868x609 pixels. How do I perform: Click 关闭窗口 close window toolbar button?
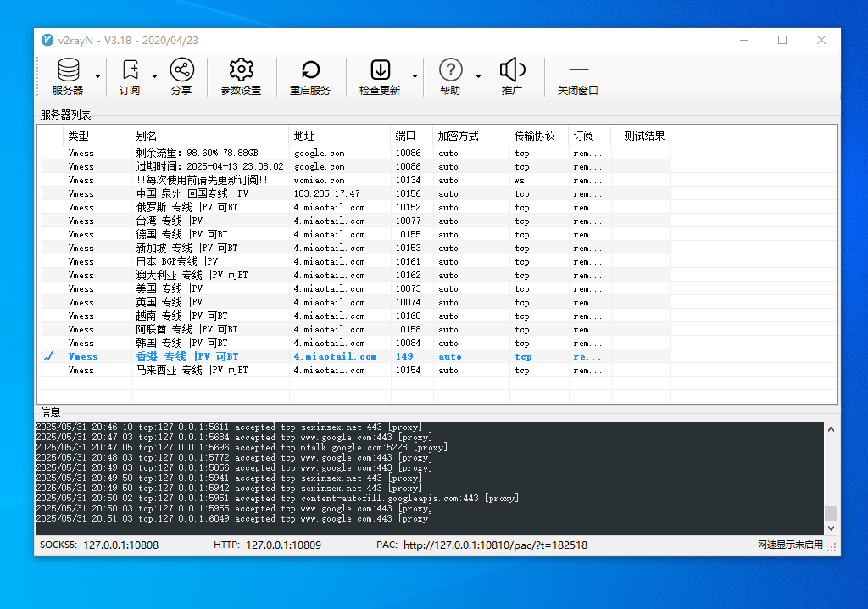[x=578, y=76]
